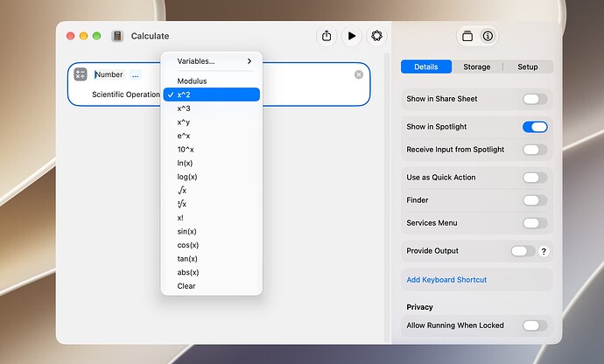This screenshot has width=604, height=364.
Task: Choose the square root operation
Action: (212, 190)
